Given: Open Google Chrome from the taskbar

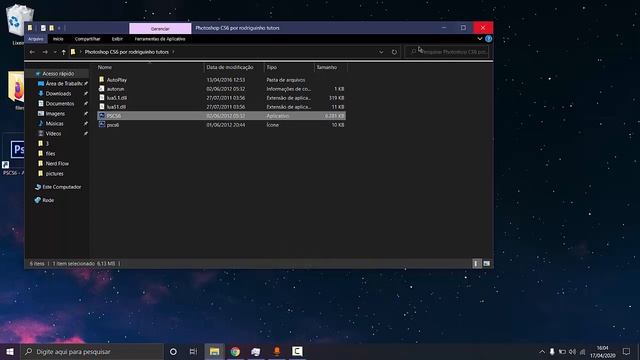Looking at the screenshot, I should pyautogui.click(x=235, y=351).
